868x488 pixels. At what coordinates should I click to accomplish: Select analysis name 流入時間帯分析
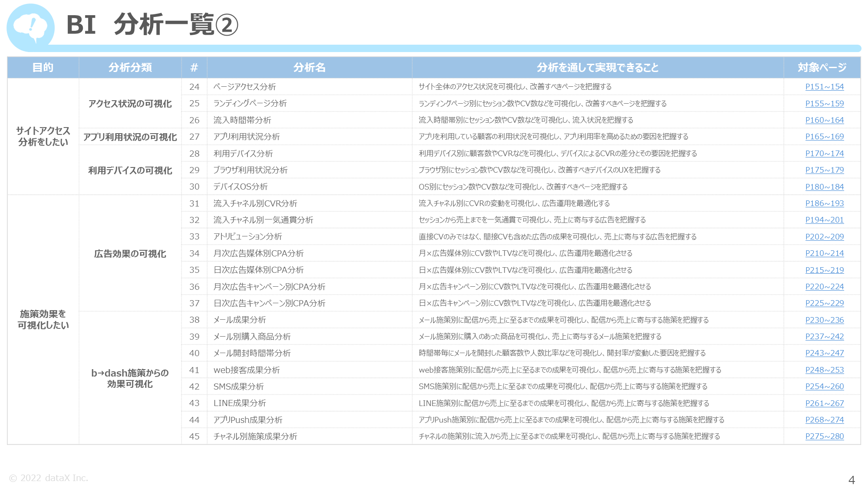click(x=242, y=120)
